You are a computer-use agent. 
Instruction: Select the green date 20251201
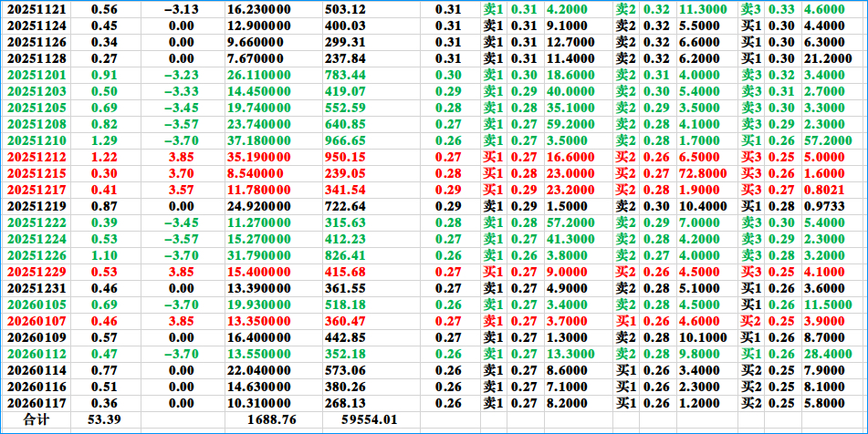click(36, 75)
